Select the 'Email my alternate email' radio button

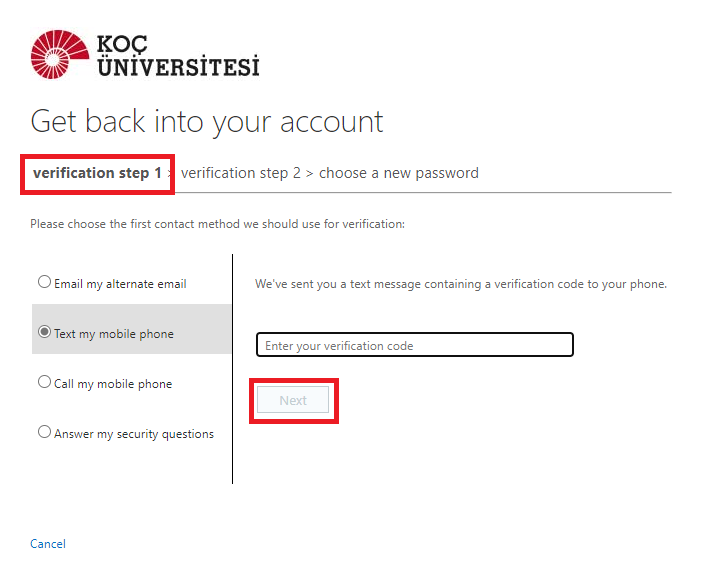point(44,282)
